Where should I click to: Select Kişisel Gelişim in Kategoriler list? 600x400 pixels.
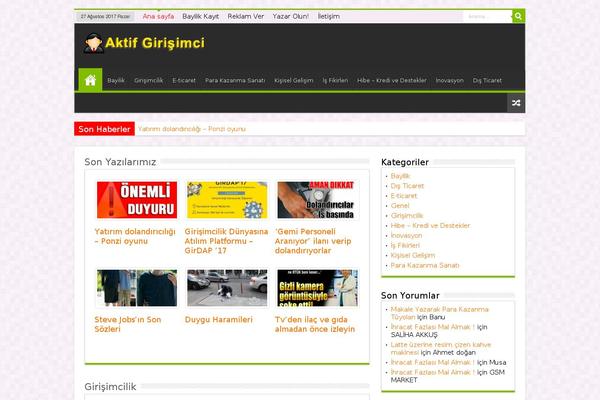click(413, 256)
